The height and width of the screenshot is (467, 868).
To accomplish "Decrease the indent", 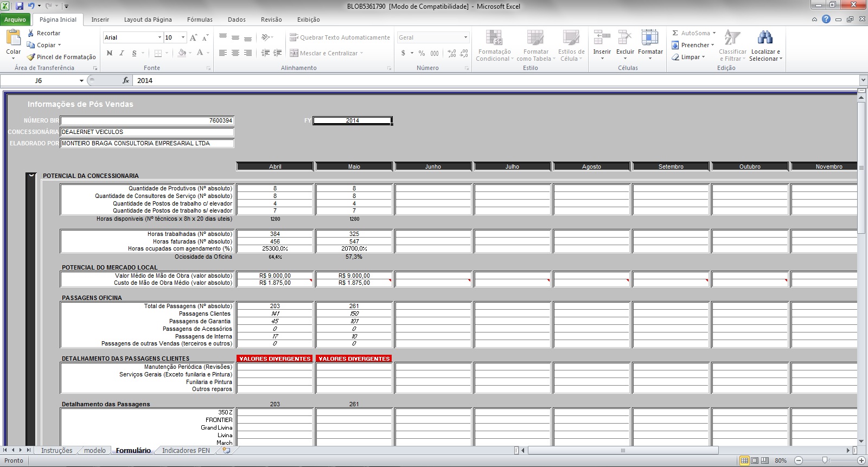I will [x=265, y=53].
